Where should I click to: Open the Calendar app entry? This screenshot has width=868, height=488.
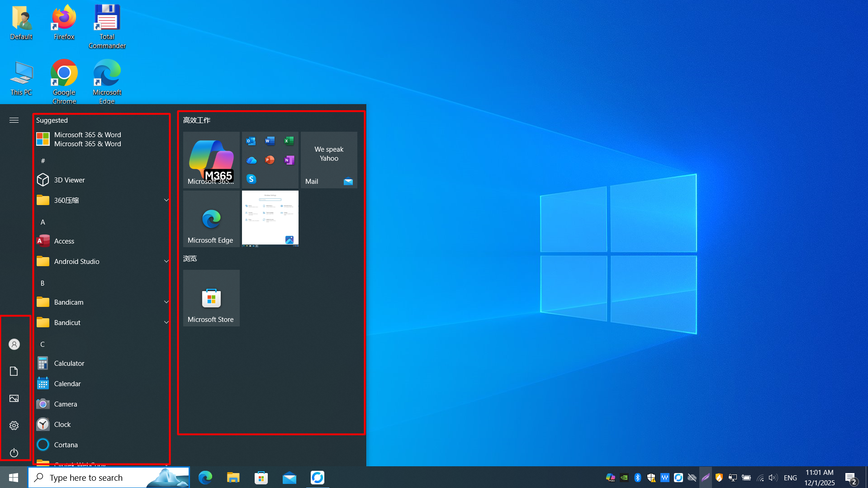click(102, 383)
